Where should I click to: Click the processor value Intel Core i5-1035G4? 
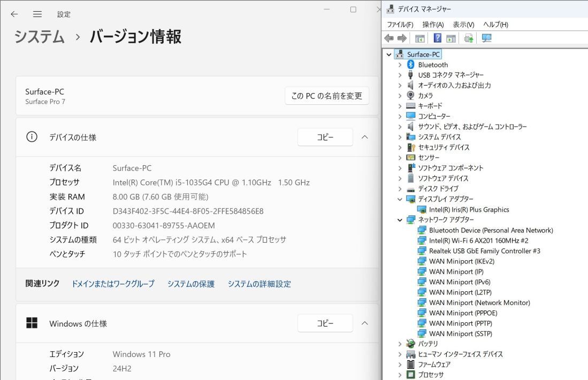coord(211,182)
